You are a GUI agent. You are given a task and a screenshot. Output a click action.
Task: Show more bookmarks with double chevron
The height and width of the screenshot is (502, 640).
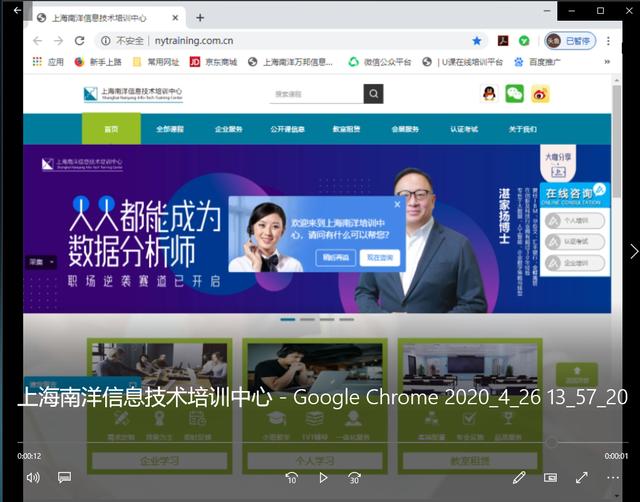click(607, 62)
